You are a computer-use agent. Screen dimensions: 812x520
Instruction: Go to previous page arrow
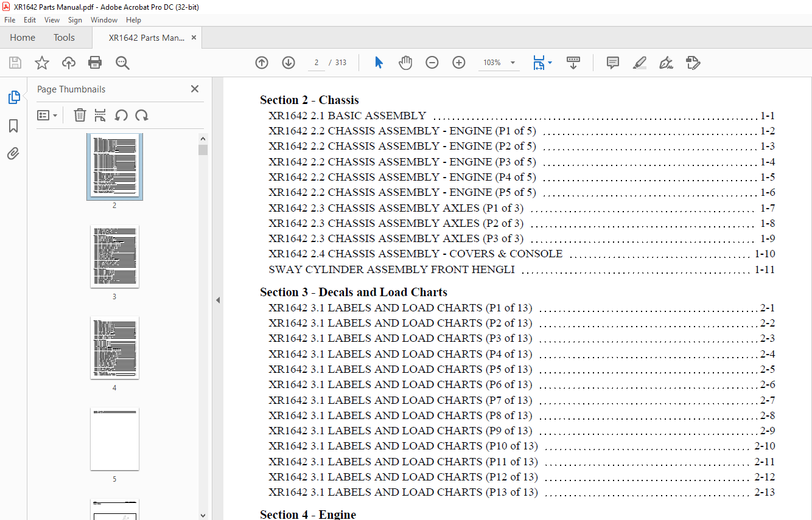click(x=262, y=63)
